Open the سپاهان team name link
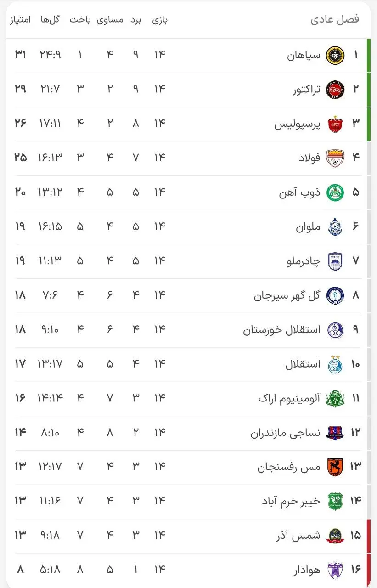This screenshot has height=588, width=377. [304, 55]
